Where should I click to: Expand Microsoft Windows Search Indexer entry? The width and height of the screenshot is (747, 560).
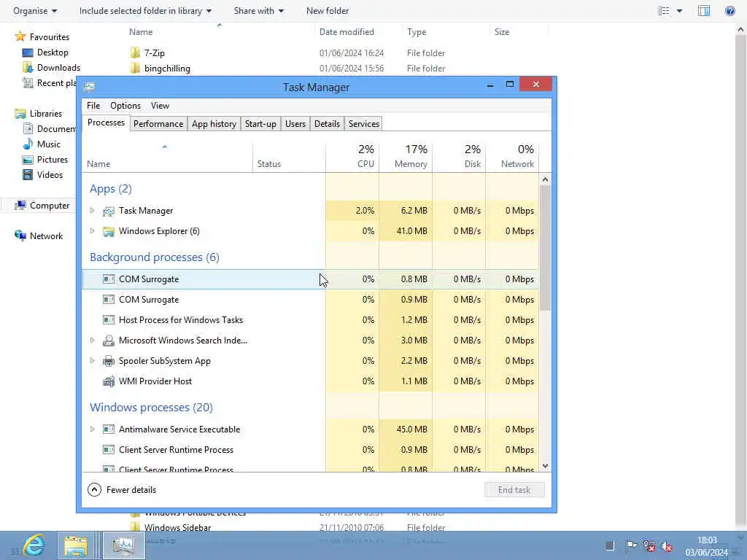[93, 340]
